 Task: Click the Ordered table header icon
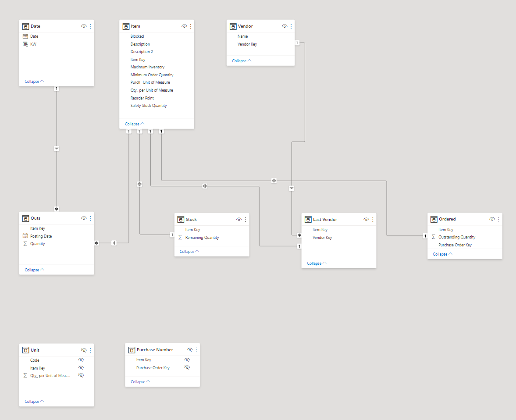tap(434, 219)
